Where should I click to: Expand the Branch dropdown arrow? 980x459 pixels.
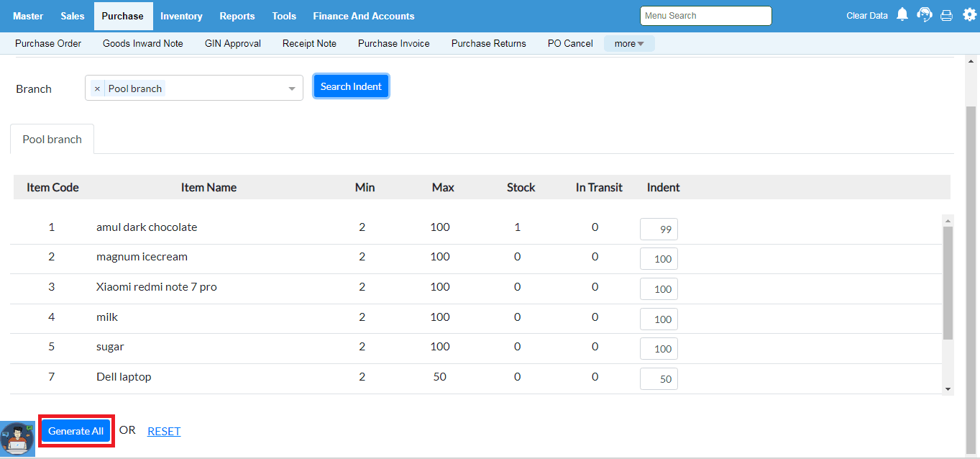[292, 88]
